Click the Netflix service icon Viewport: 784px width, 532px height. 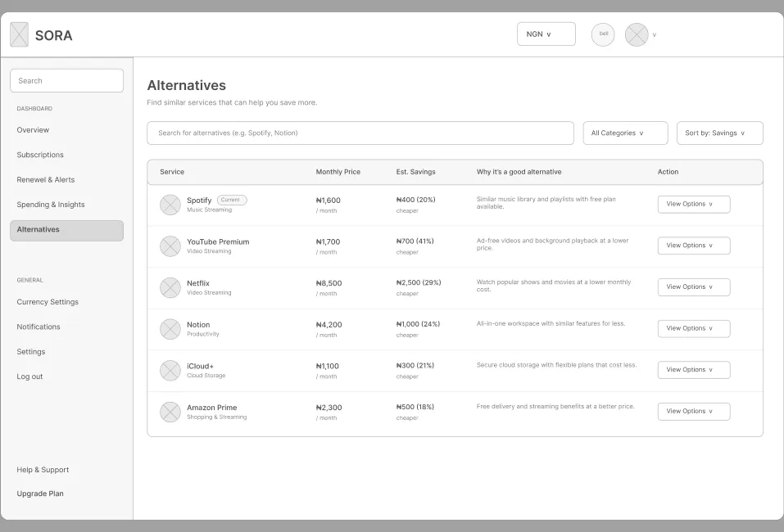[170, 288]
